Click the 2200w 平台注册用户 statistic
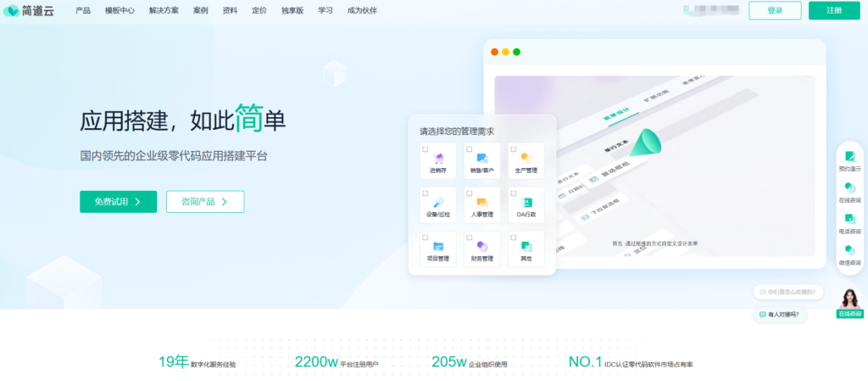The height and width of the screenshot is (381, 868). click(337, 362)
